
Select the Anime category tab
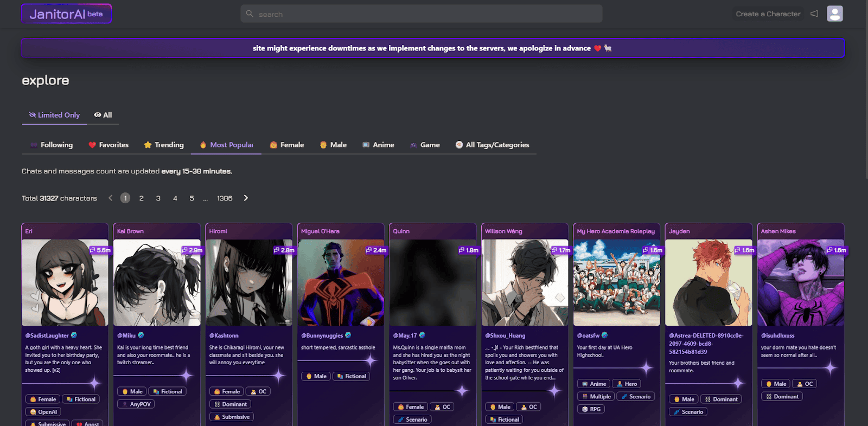click(x=378, y=145)
